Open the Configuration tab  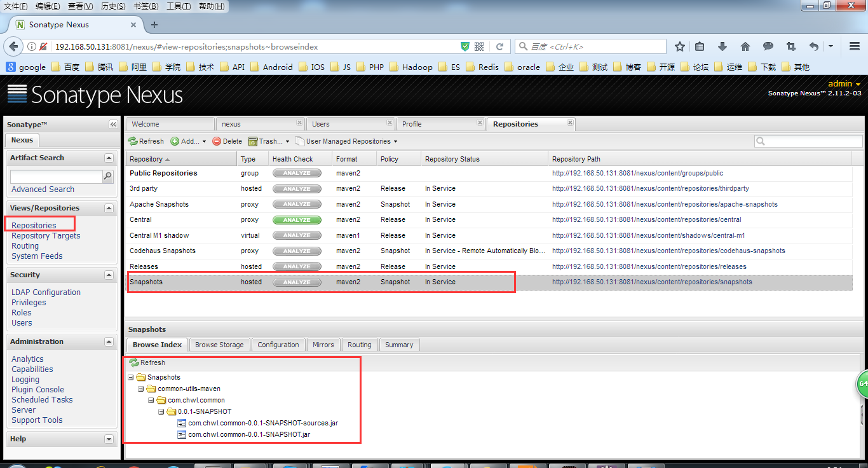point(278,345)
